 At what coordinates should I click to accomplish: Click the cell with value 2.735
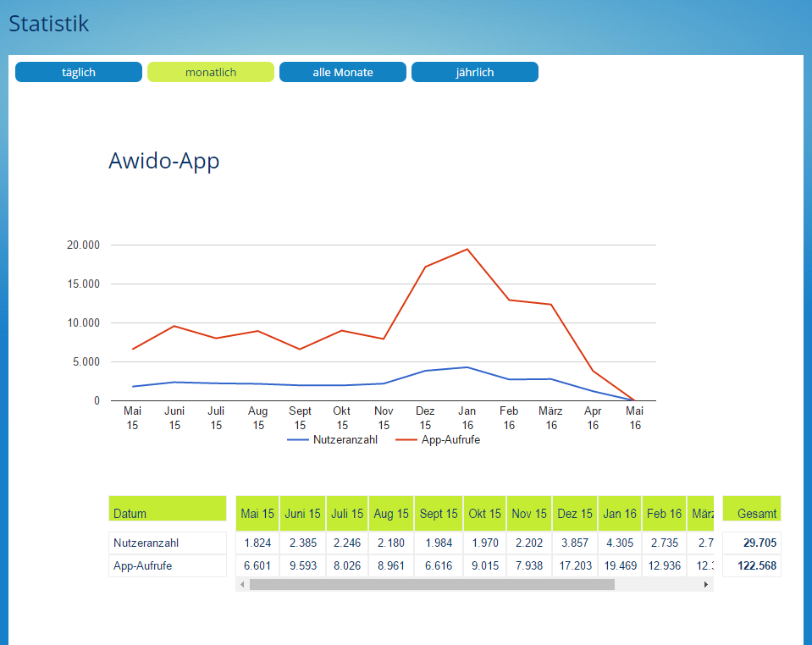665,543
